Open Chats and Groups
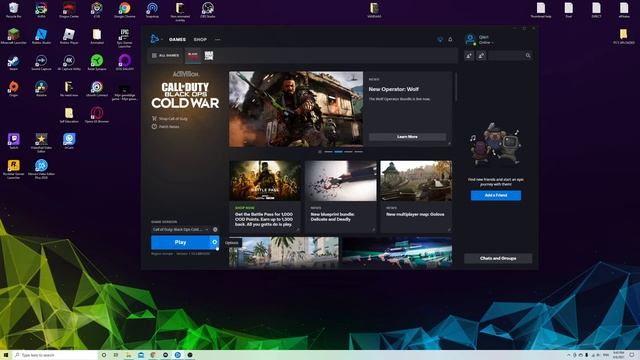This screenshot has height=360, width=640. [498, 258]
